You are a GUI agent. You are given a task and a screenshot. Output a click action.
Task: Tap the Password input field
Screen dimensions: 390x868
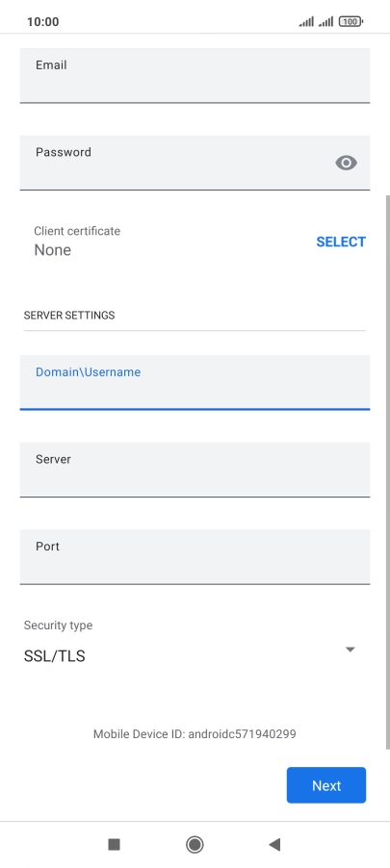195,163
